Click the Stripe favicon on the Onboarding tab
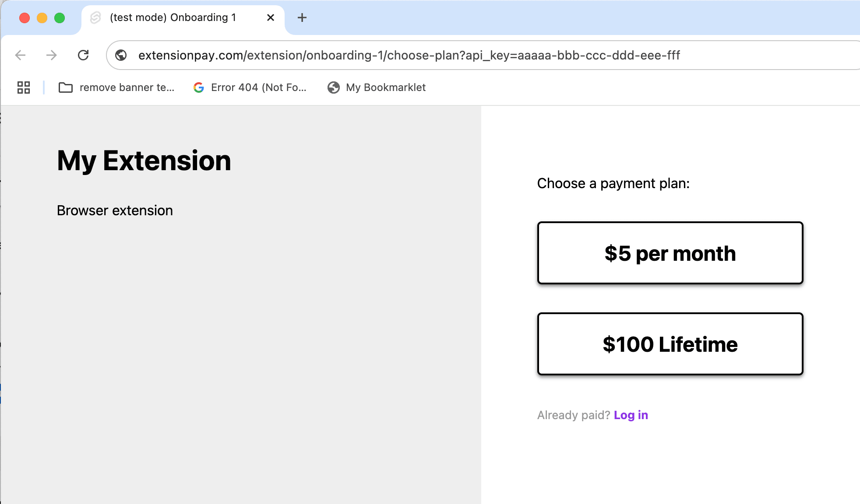The height and width of the screenshot is (504, 860). pyautogui.click(x=96, y=17)
